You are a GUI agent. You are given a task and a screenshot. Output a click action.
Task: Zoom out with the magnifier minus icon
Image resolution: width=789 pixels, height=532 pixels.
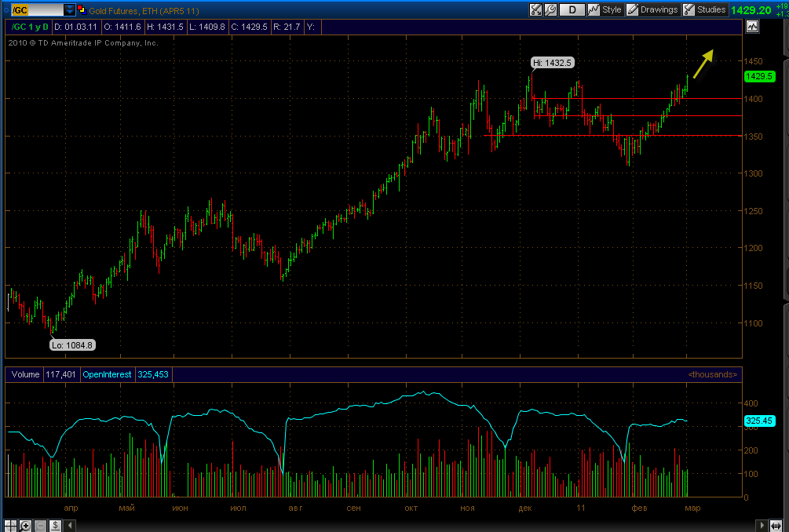tap(40, 526)
